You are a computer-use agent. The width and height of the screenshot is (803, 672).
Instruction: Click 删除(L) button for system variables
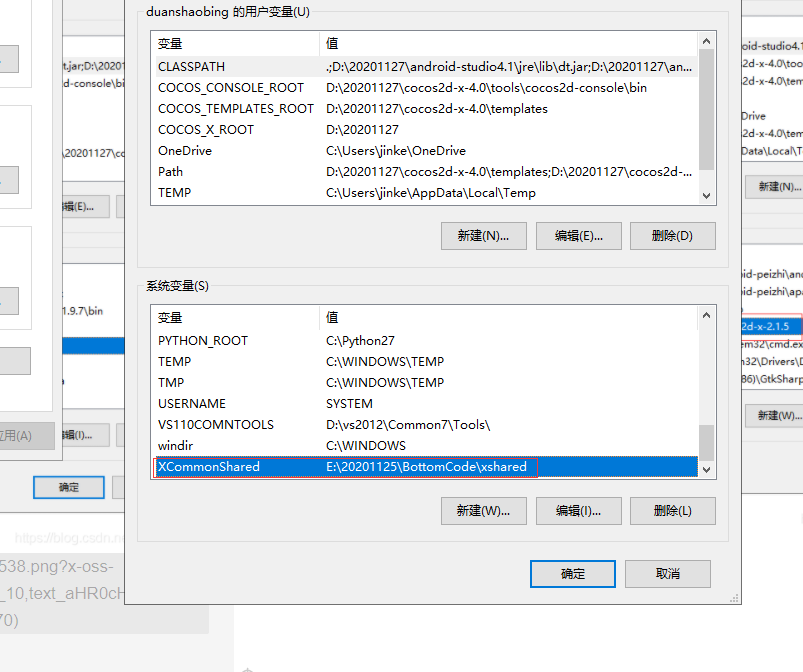pyautogui.click(x=672, y=511)
